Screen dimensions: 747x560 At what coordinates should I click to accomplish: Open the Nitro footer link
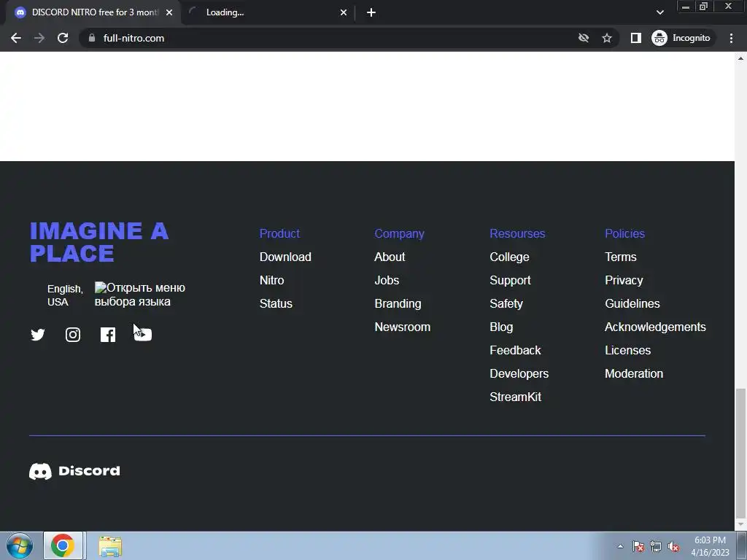point(271,281)
